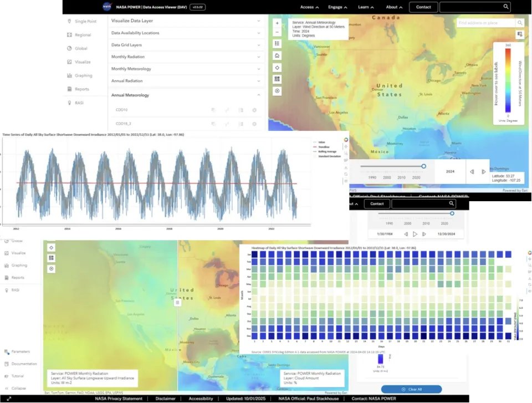
Task: Click the NASA logo in the header
Action: (107, 7)
